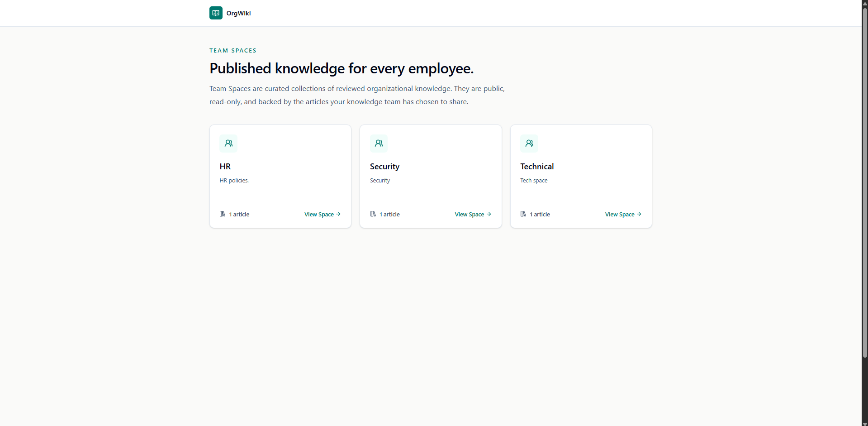Click '1 article' in the Security card

click(389, 215)
